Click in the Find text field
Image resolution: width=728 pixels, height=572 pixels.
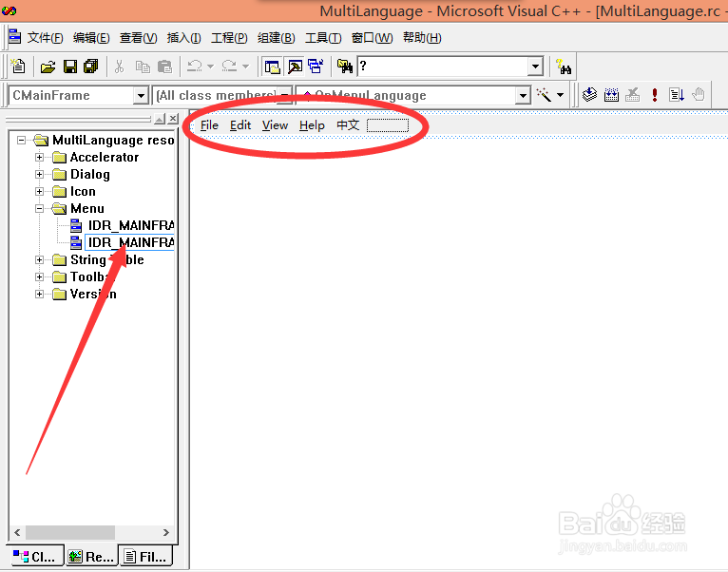(443, 67)
